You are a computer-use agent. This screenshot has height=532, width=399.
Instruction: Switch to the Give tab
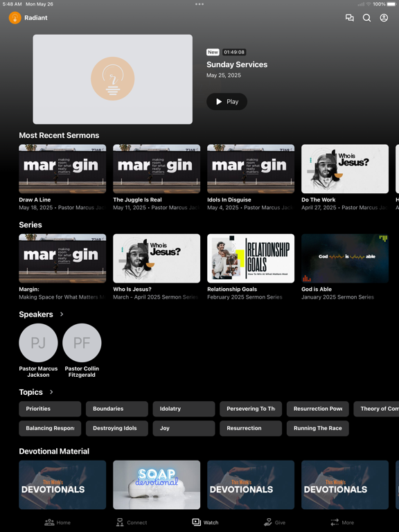pos(275,522)
